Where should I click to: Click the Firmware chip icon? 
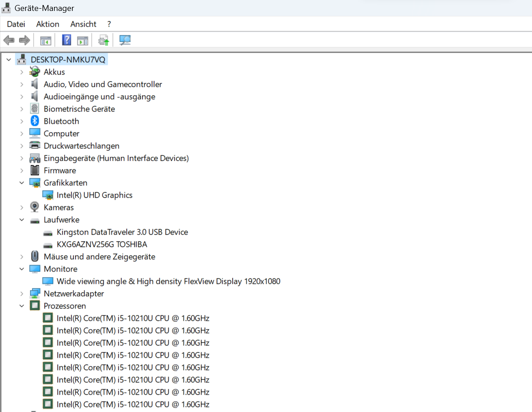point(35,170)
